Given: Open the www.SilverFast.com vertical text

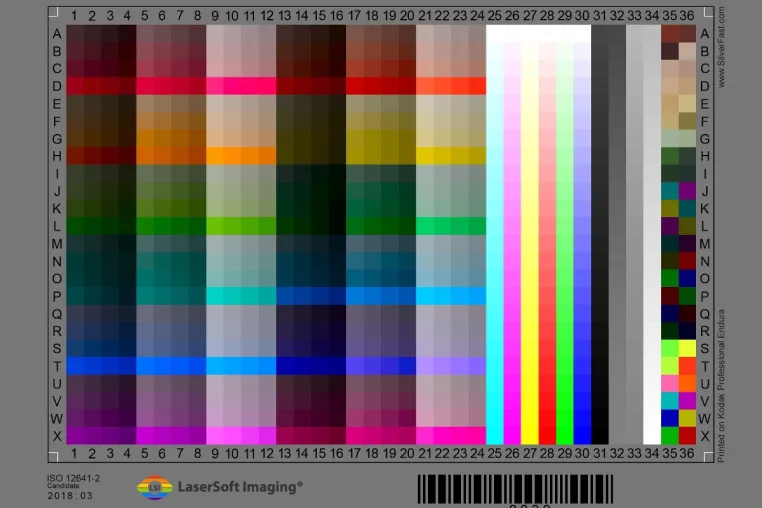Looking at the screenshot, I should (721, 47).
